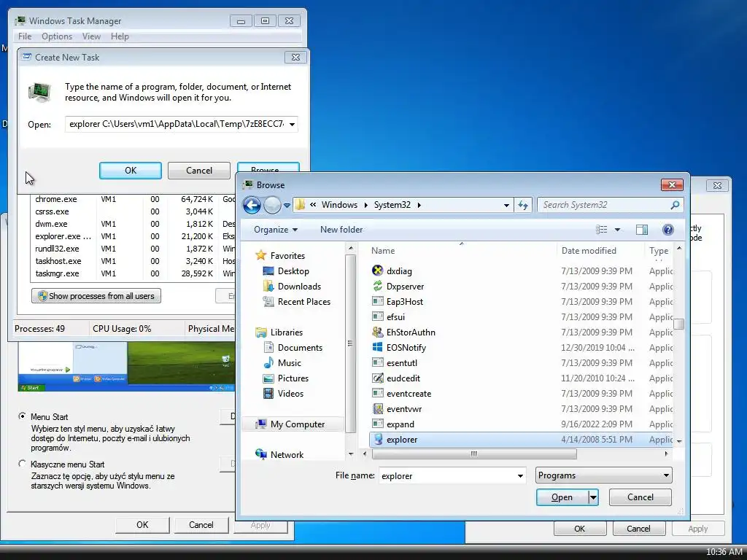This screenshot has height=560, width=747.
Task: Open Downloads folder in navigation pane
Action: pyautogui.click(x=292, y=286)
